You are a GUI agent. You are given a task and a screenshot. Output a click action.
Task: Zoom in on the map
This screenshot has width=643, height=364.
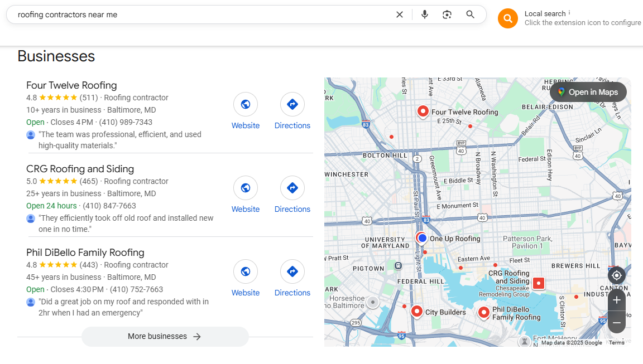click(616, 300)
